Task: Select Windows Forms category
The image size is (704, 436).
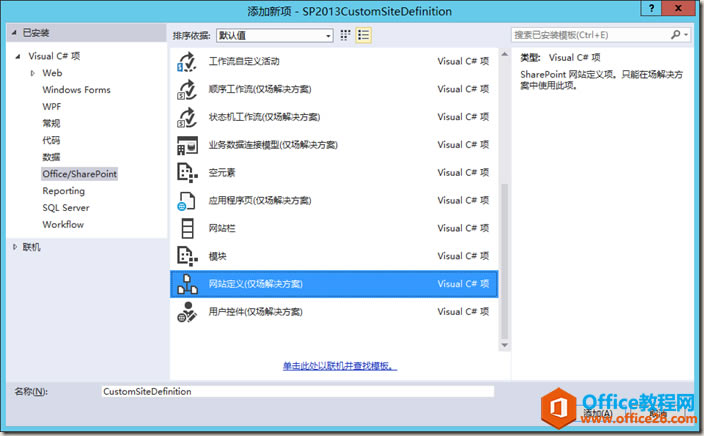Action: click(x=76, y=90)
